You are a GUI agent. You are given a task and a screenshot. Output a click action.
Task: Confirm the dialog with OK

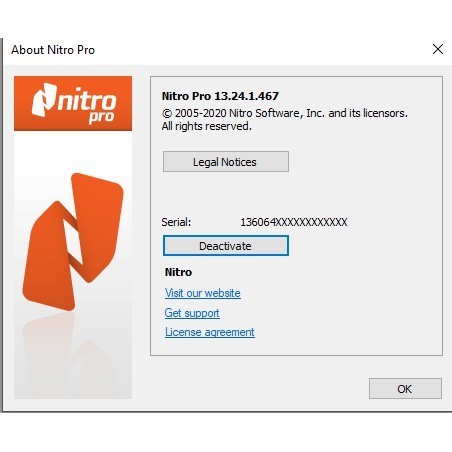point(405,389)
